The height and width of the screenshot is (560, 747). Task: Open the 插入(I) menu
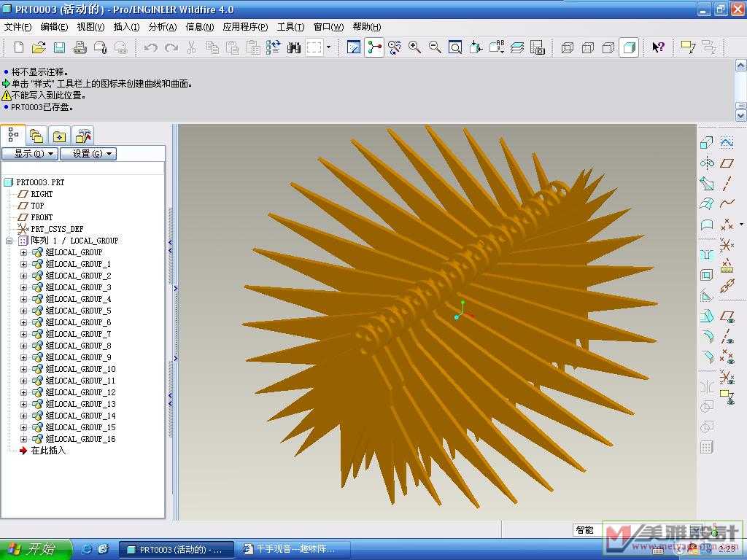pyautogui.click(x=126, y=27)
